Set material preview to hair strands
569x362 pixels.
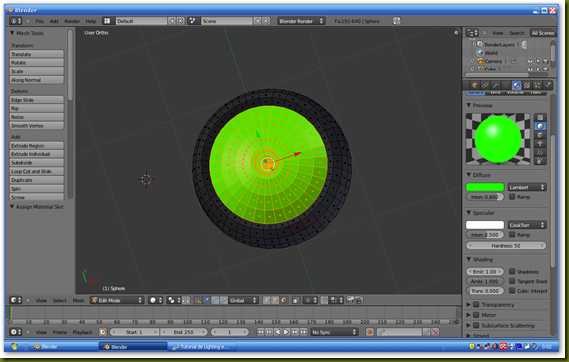(x=540, y=152)
